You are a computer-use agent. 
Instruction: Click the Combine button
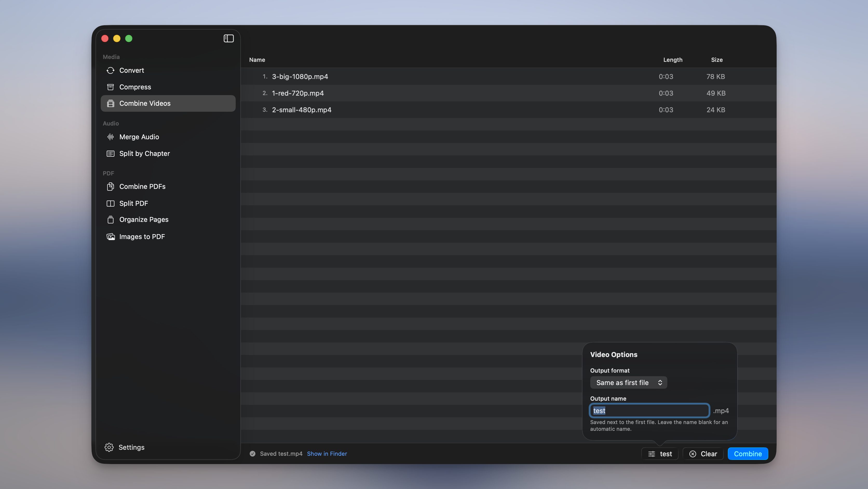748,454
